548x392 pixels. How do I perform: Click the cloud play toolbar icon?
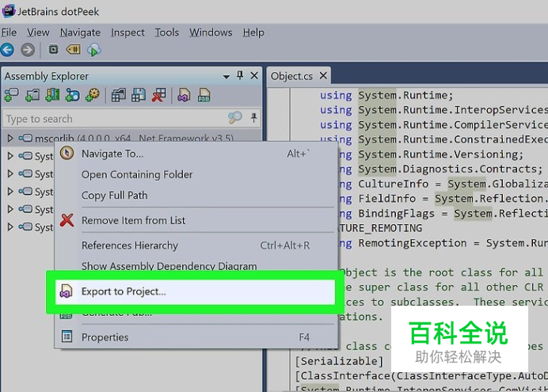coord(94,50)
